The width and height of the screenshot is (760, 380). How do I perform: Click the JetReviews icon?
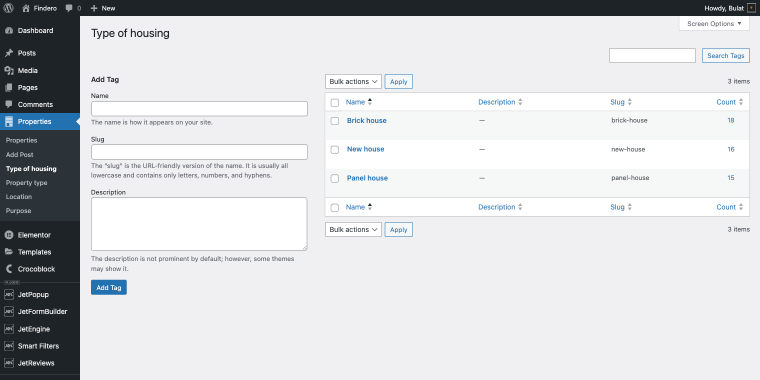point(9,363)
